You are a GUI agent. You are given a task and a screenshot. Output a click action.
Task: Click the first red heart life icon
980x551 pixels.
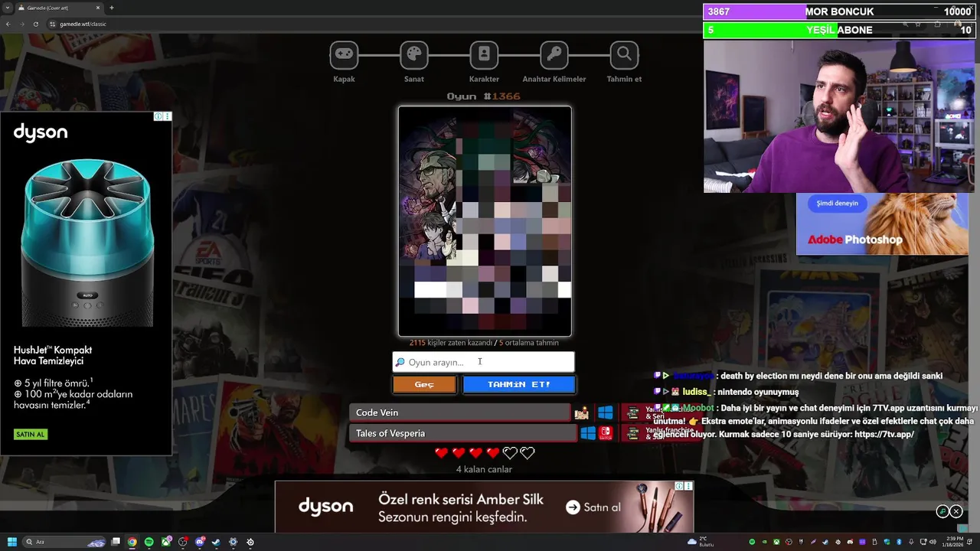tap(441, 453)
